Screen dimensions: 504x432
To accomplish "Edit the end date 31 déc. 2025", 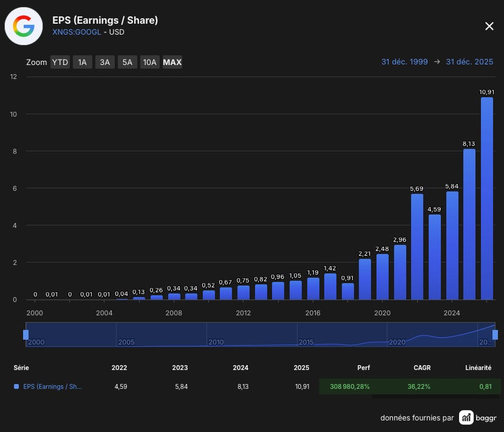I will [469, 62].
